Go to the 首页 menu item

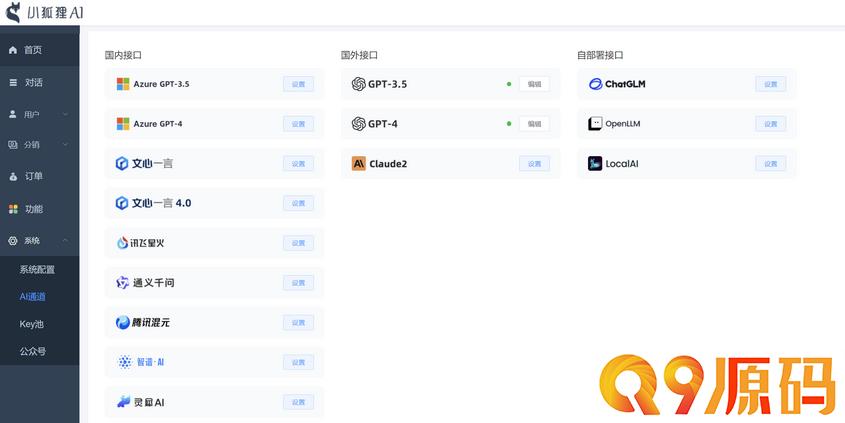coord(39,50)
